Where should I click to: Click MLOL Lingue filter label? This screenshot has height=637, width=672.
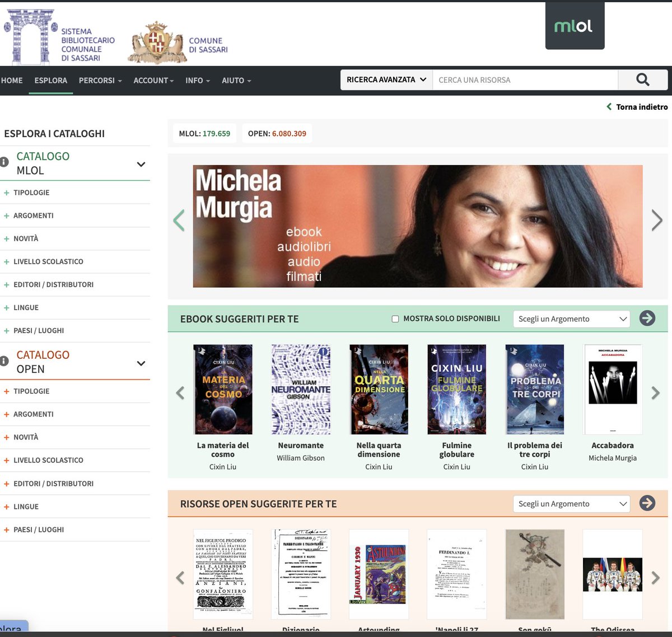point(26,308)
